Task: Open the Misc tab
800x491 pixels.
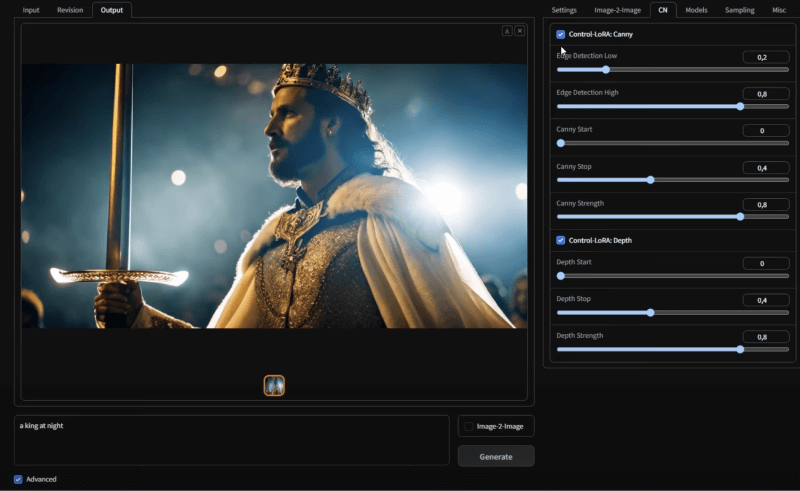Action: point(778,10)
